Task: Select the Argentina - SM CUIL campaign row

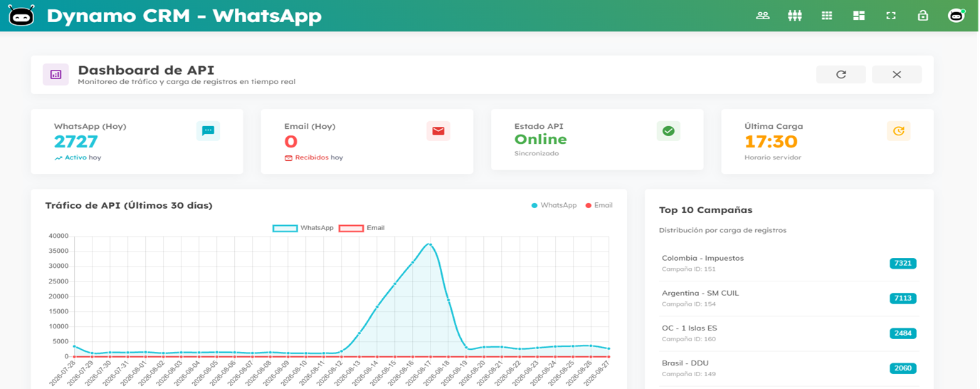Action: (x=789, y=298)
